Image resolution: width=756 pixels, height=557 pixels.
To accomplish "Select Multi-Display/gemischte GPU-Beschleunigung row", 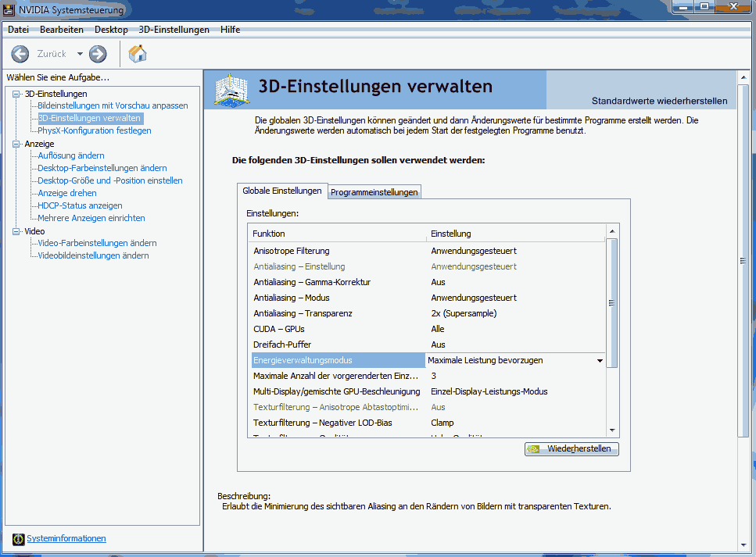I will pyautogui.click(x=428, y=391).
